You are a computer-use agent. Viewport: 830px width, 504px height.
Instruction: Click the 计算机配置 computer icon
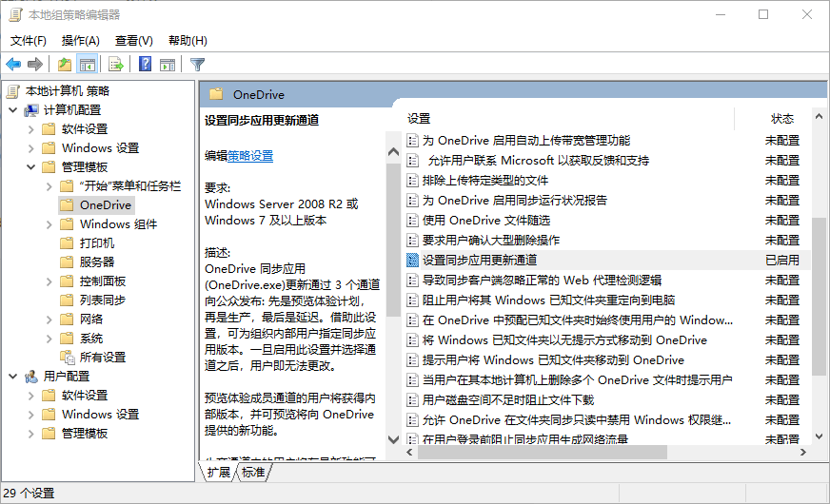(x=31, y=110)
